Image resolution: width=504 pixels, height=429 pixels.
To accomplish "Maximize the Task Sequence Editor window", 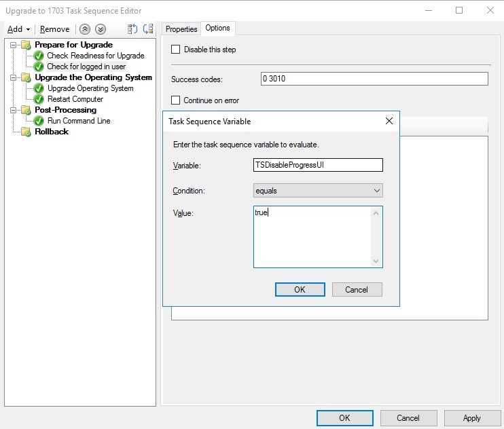I will tap(459, 11).
